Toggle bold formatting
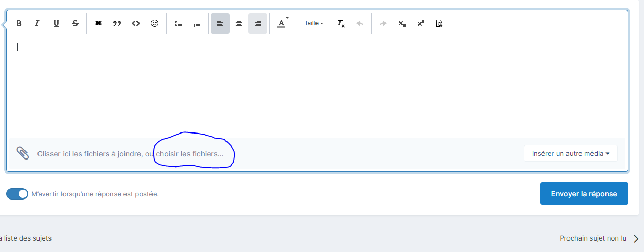Screen dimensions: 644x252 click(x=19, y=23)
